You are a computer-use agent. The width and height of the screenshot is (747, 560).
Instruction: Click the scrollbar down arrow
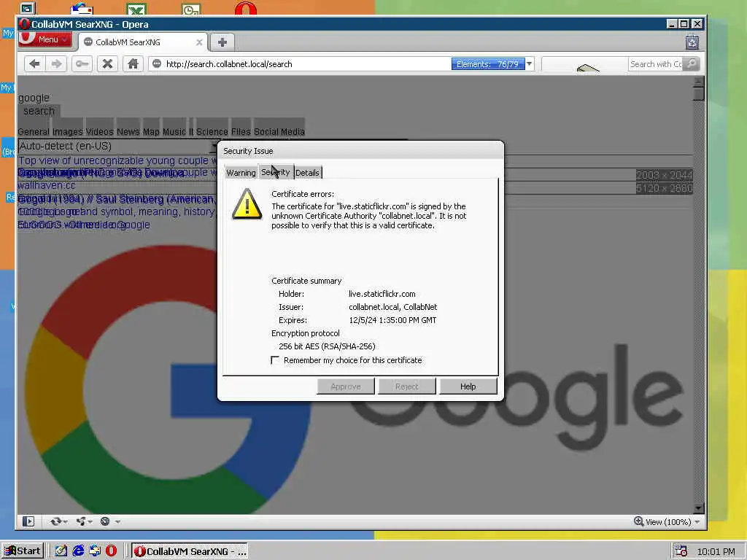698,508
